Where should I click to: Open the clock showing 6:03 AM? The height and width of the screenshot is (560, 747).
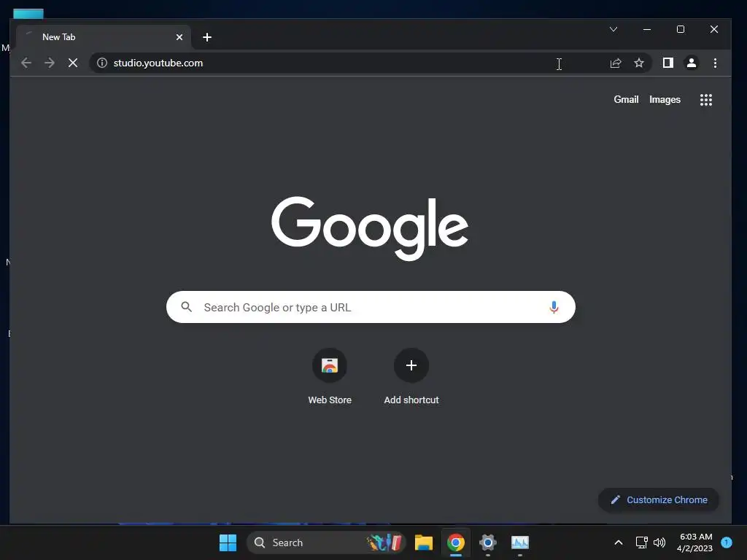tap(695, 542)
